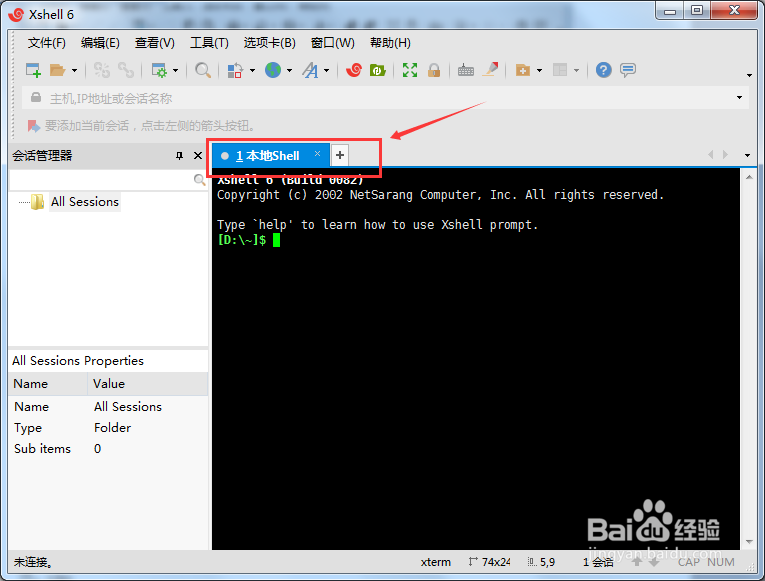Screen dimensions: 765x581
Task: Click the tab layout arrangement icon
Action: 560,70
